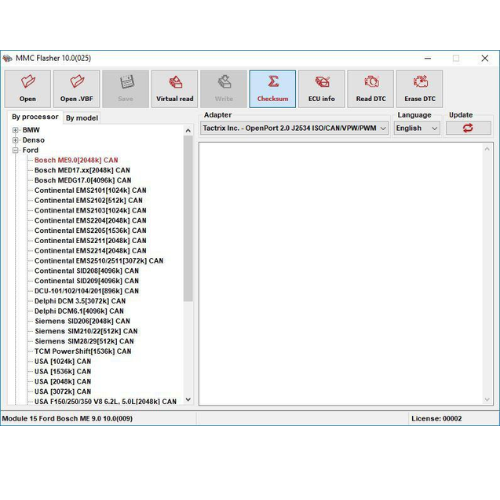Select Siemens SIM28/29[512k] CAN
500x500 pixels.
(x=84, y=341)
